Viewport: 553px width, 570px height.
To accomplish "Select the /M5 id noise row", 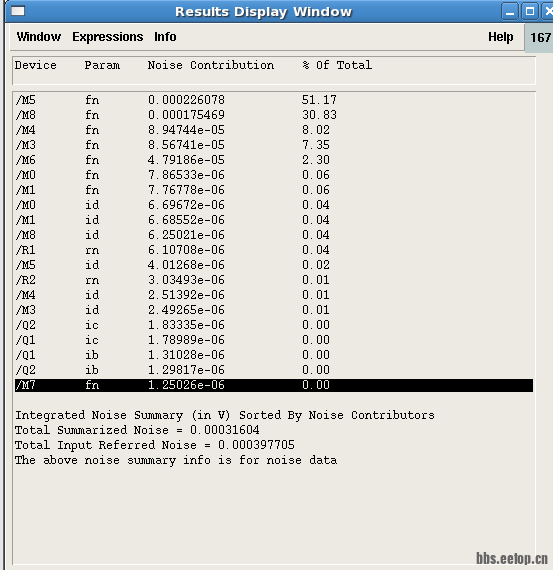I will click(x=274, y=265).
